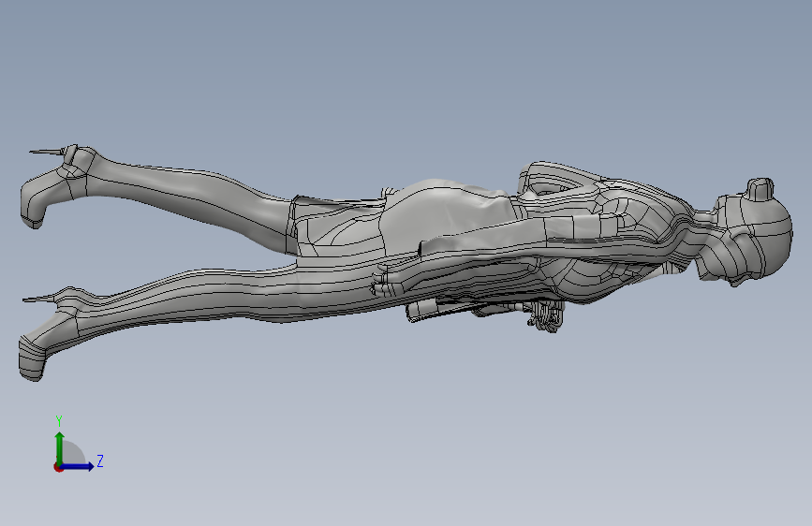The height and width of the screenshot is (526, 812).
Task: Click the blue Z axis arrow of the triad
Action: click(x=78, y=466)
